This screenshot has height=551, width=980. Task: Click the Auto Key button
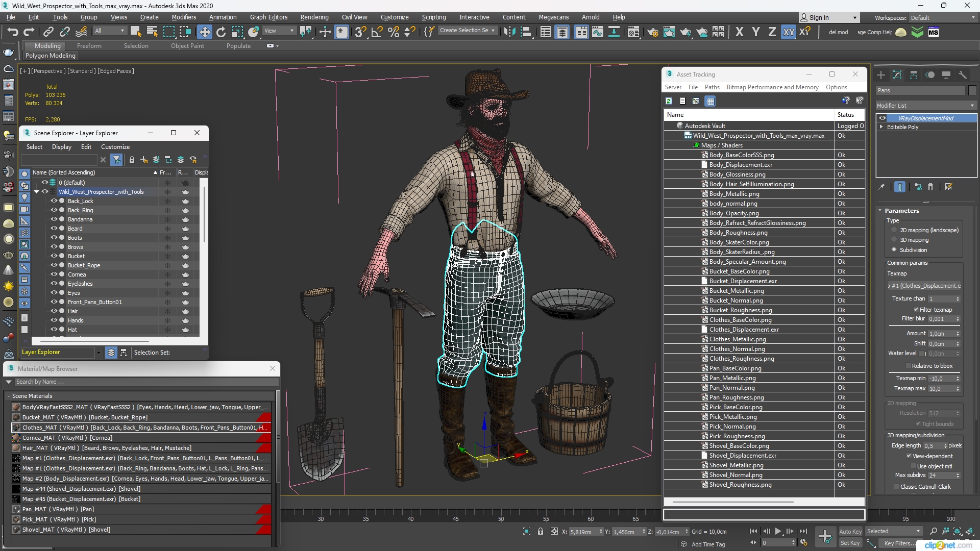[x=850, y=531]
